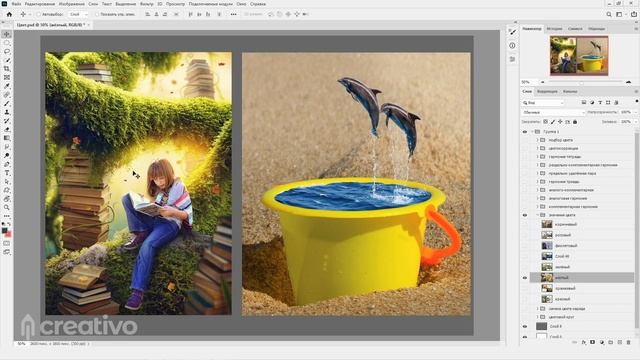640x360 pixels.
Task: Select the Zoom tool in the toolbox
Action: [x=7, y=207]
